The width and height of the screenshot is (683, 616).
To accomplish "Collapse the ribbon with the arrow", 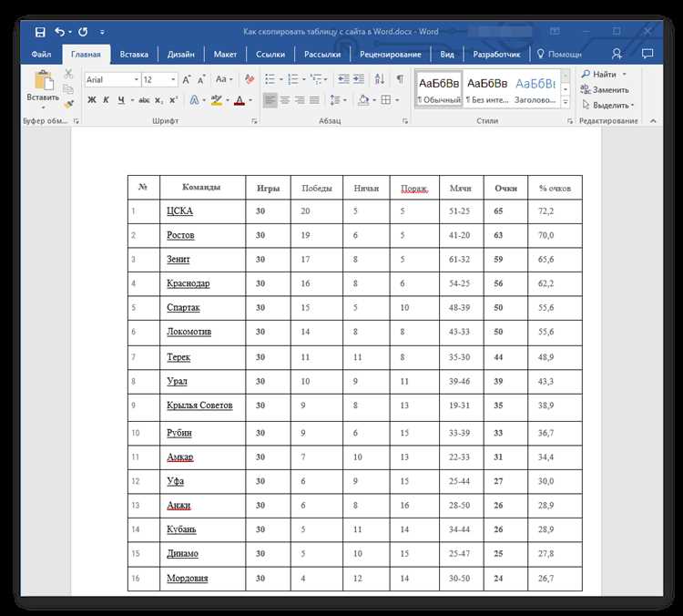I will click(x=653, y=121).
